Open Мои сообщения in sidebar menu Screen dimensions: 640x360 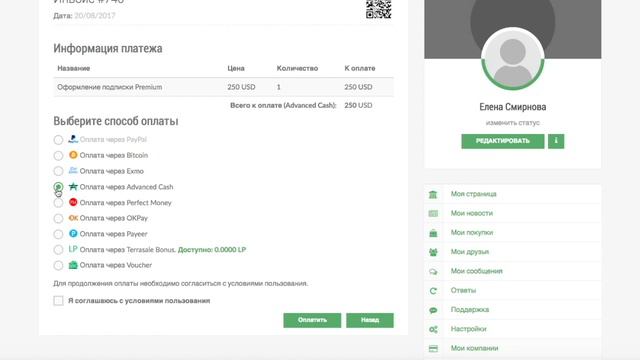pos(477,271)
